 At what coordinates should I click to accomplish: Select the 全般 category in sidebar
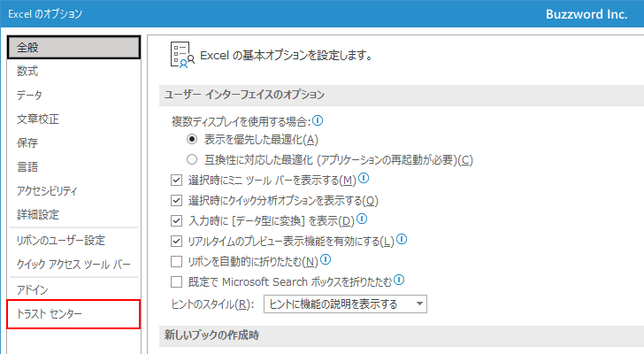tap(74, 48)
